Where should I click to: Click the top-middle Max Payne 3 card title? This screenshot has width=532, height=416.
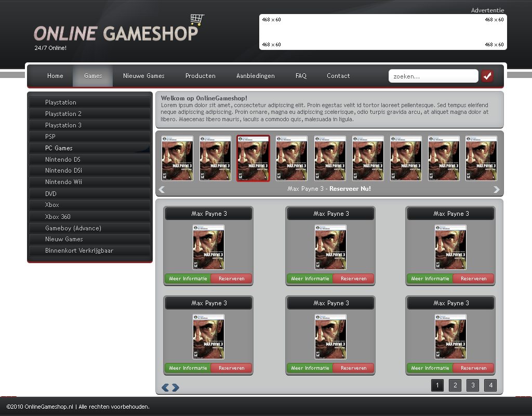pyautogui.click(x=331, y=214)
